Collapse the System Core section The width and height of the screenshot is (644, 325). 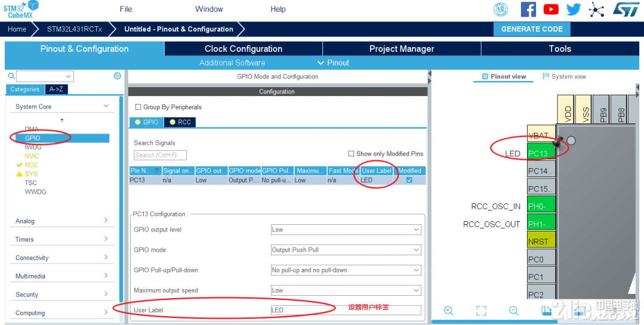(x=106, y=106)
